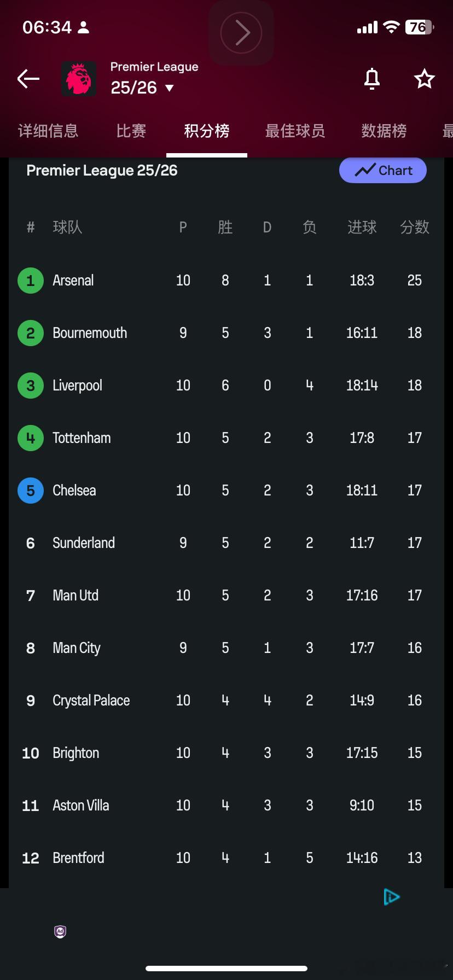Tap the back arrow icon
This screenshot has height=980, width=453.
pyautogui.click(x=28, y=79)
